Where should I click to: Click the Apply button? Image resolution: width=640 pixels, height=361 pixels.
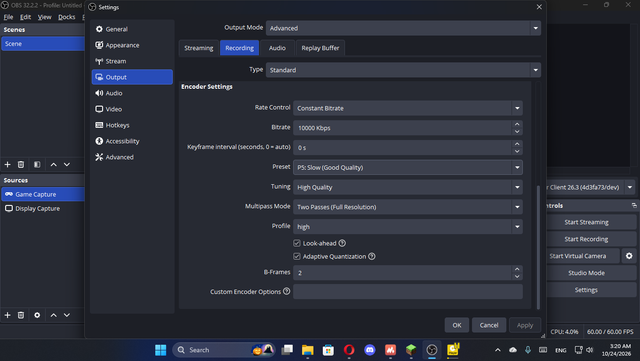525,325
